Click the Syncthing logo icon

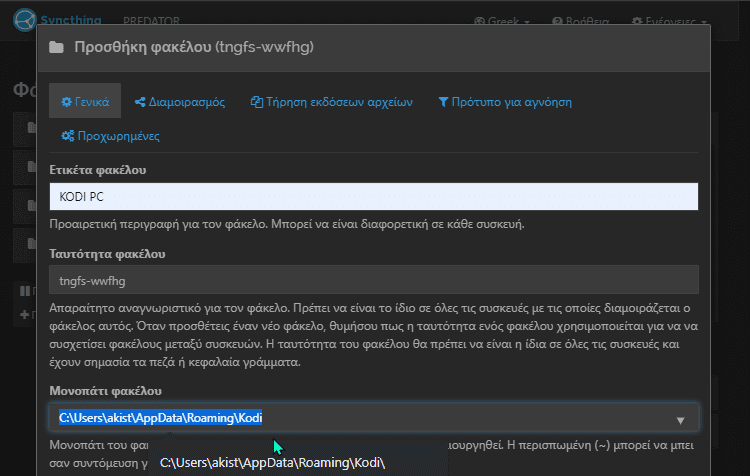tap(24, 20)
